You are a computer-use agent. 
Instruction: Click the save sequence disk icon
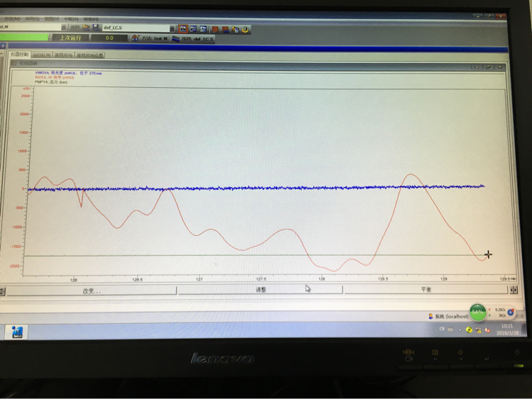(96, 28)
